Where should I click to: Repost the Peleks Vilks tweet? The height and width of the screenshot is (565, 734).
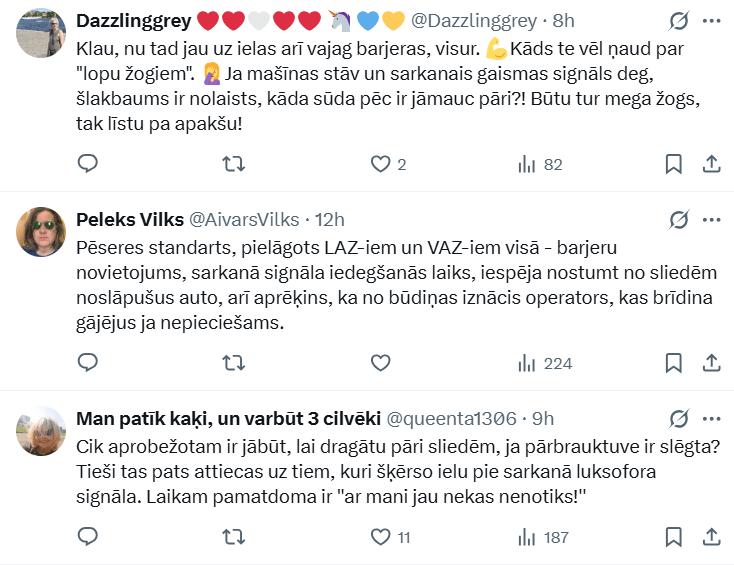point(234,362)
